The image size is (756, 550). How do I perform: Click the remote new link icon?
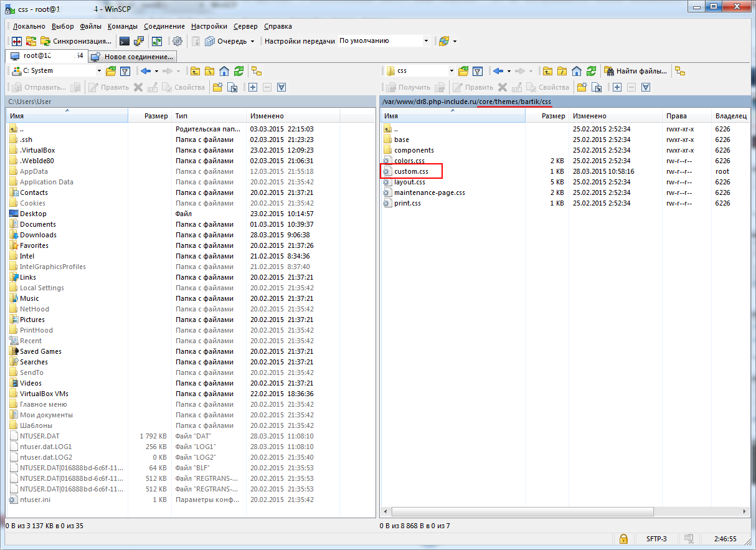coord(596,87)
